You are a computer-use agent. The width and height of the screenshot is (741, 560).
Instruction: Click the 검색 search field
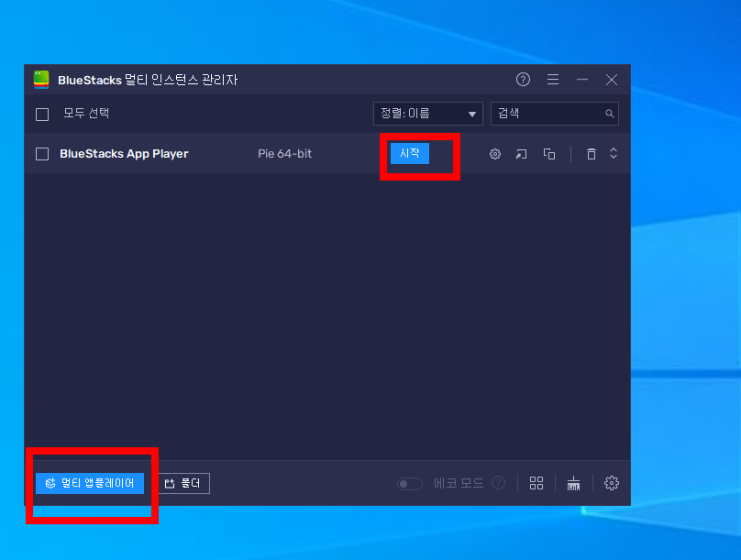click(554, 114)
